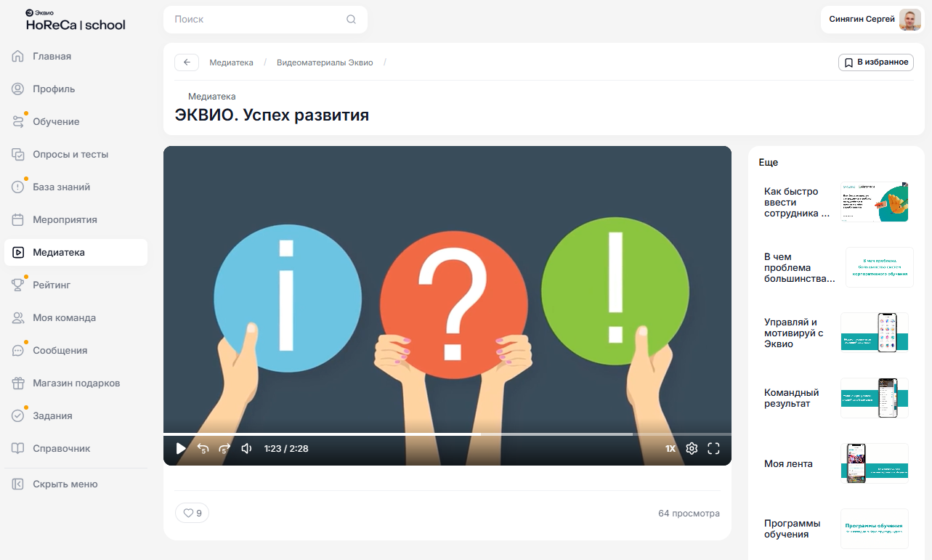The image size is (932, 560).
Task: Click the Медиатека breadcrumb link
Action: pyautogui.click(x=231, y=62)
